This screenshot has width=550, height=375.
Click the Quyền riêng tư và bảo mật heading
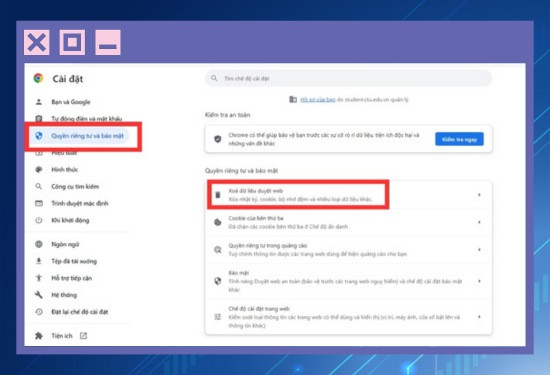tap(241, 170)
